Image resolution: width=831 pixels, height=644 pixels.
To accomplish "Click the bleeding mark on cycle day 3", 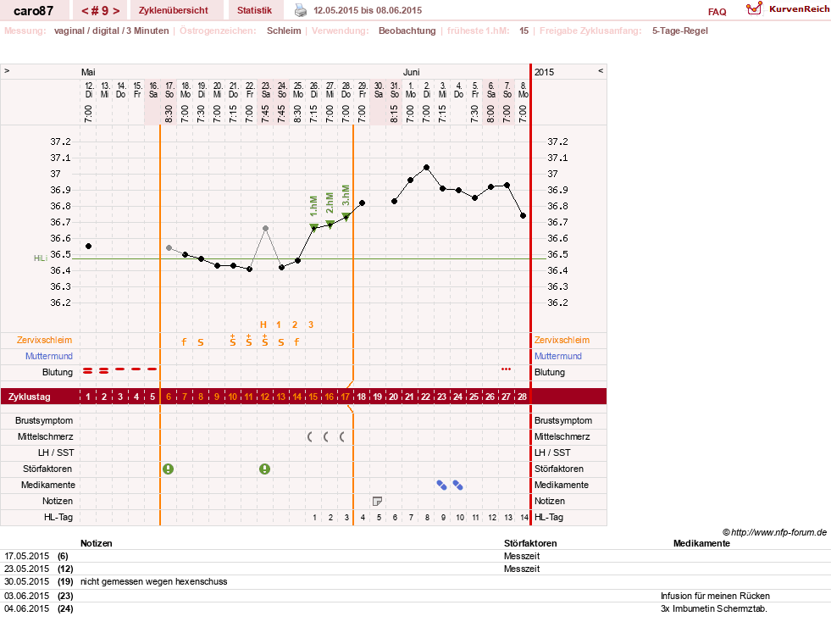I will coord(120,369).
